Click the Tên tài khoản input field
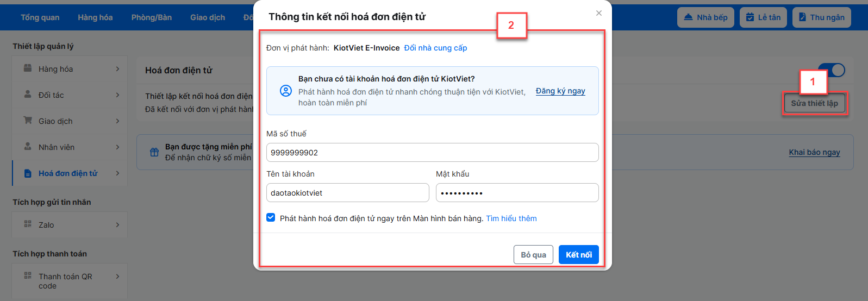 (348, 193)
